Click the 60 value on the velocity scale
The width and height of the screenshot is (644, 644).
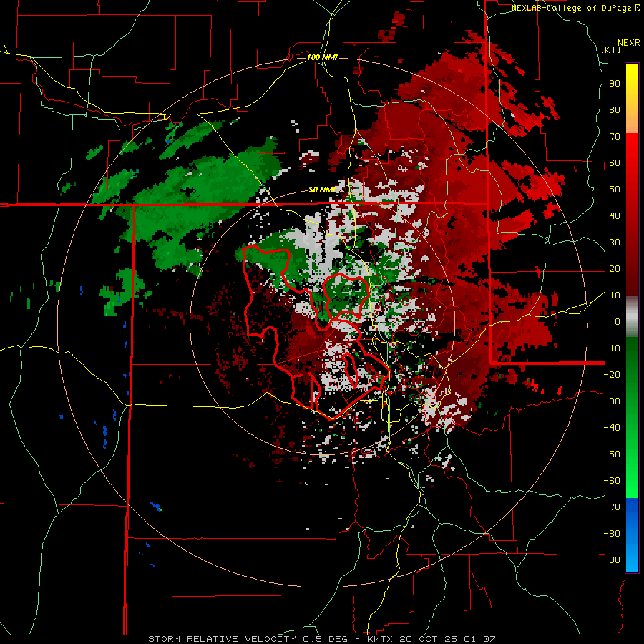(x=615, y=162)
